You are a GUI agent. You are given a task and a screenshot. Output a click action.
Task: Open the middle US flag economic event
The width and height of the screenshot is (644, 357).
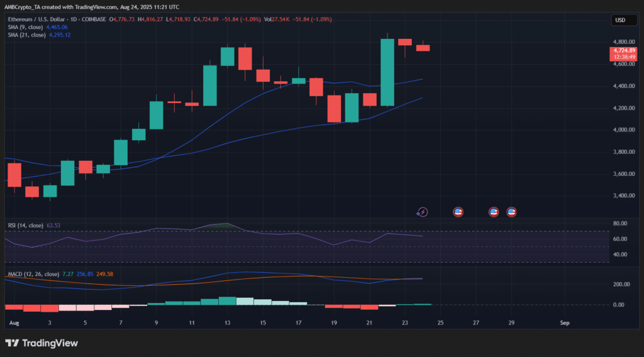[494, 212]
